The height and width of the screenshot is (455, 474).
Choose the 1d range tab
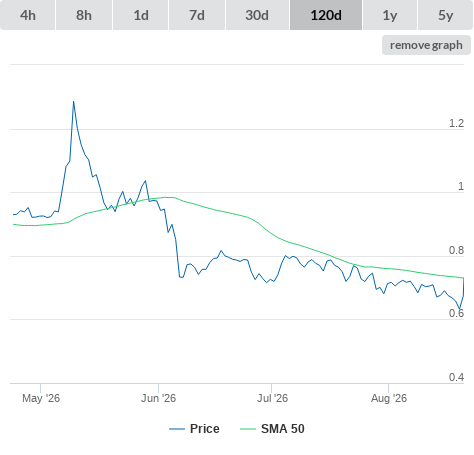[x=141, y=15]
